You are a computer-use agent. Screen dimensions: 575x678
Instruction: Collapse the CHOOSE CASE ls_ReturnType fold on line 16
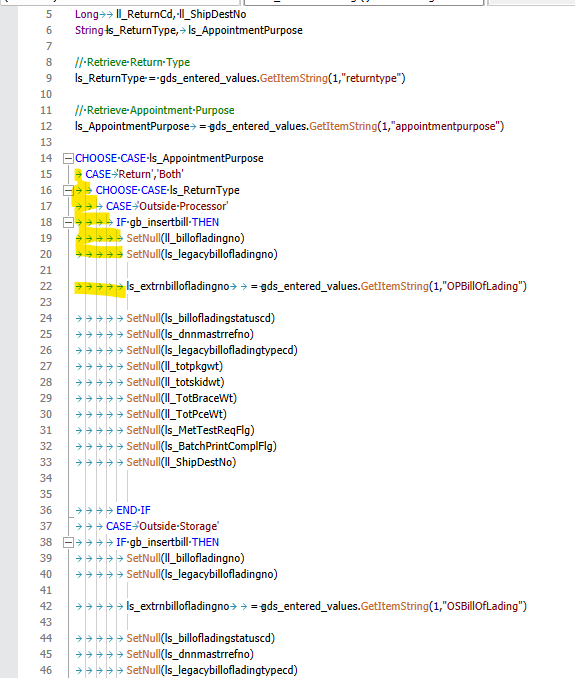click(68, 190)
